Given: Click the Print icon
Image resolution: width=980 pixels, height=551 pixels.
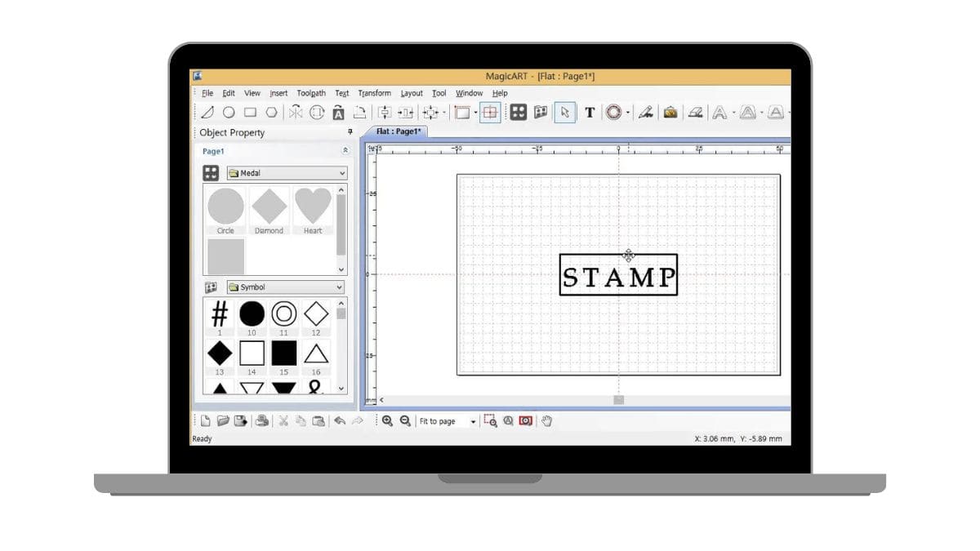Looking at the screenshot, I should pyautogui.click(x=261, y=421).
